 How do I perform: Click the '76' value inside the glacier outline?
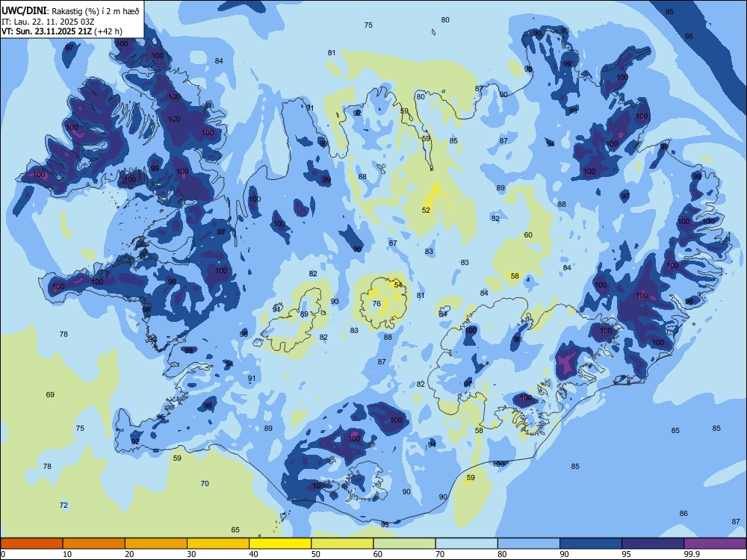376,303
